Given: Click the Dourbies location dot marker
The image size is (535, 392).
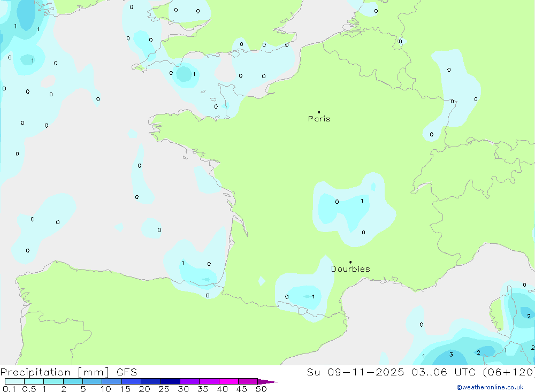Looking at the screenshot, I should (x=350, y=262).
